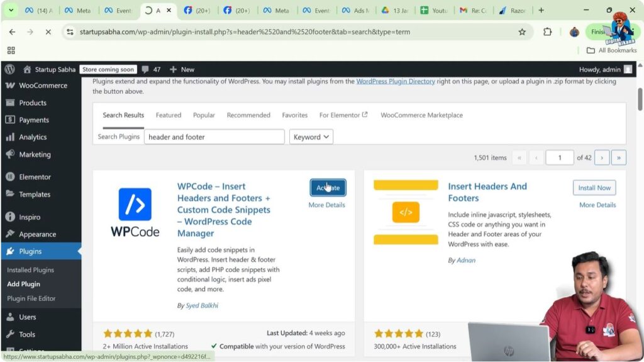This screenshot has height=362, width=644.
Task: View site information icon in address bar
Action: [x=70, y=31]
